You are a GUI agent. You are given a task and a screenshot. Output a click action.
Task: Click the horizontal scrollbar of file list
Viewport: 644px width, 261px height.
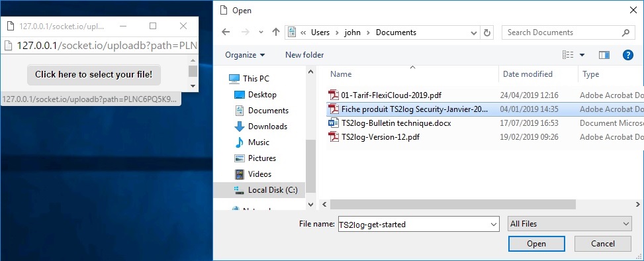click(x=453, y=204)
